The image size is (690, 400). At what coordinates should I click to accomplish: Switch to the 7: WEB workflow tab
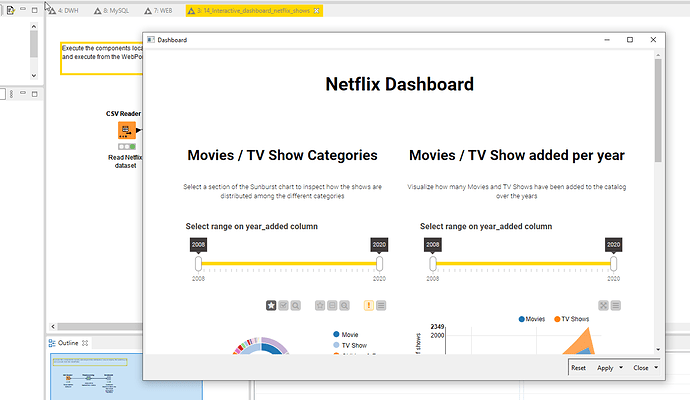point(158,11)
